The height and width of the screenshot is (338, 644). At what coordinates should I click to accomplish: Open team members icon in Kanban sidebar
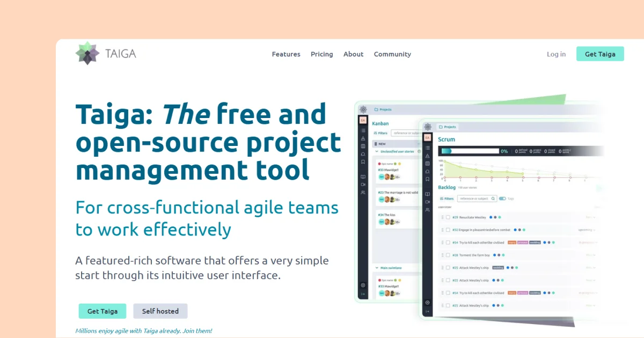pyautogui.click(x=363, y=193)
